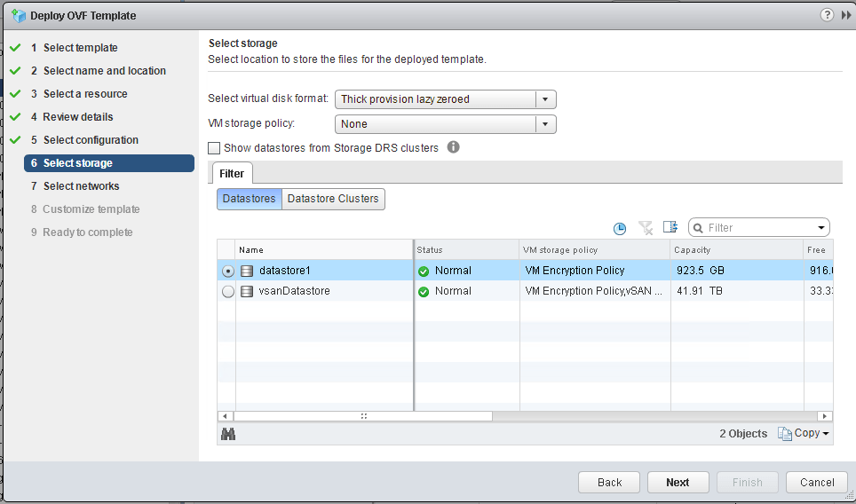Viewport: 856px width, 504px height.
Task: Go to step 7 Select networks
Action: coord(81,186)
